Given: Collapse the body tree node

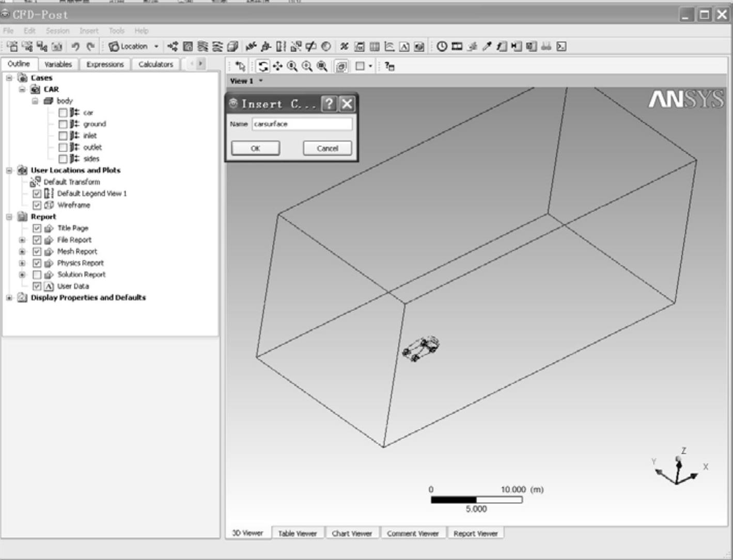Looking at the screenshot, I should pyautogui.click(x=35, y=101).
